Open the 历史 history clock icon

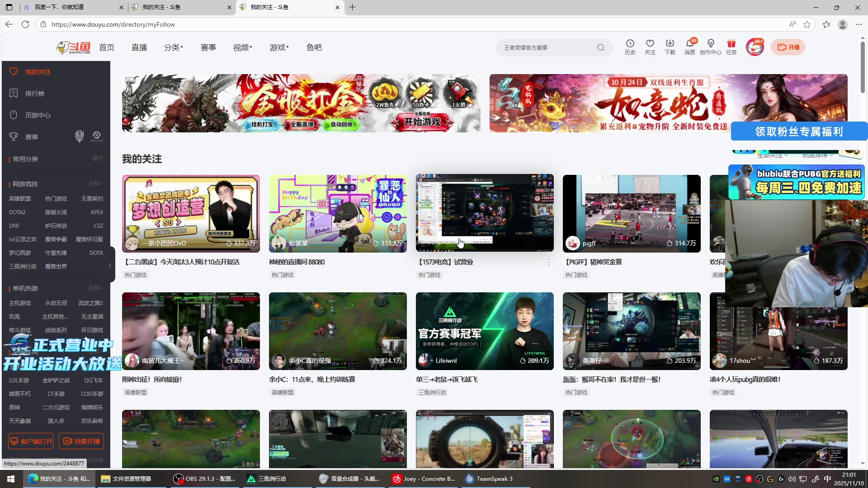(x=630, y=44)
